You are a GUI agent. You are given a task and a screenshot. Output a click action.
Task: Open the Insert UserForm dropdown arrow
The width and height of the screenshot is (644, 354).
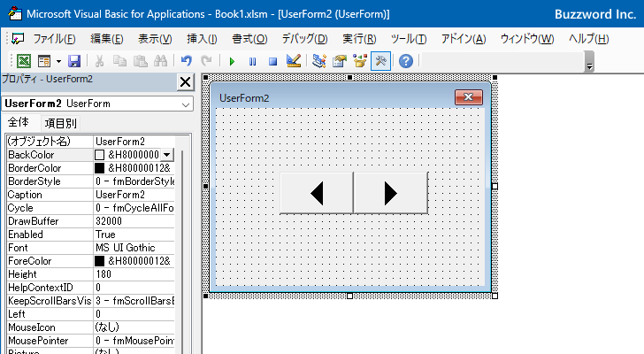(58, 62)
